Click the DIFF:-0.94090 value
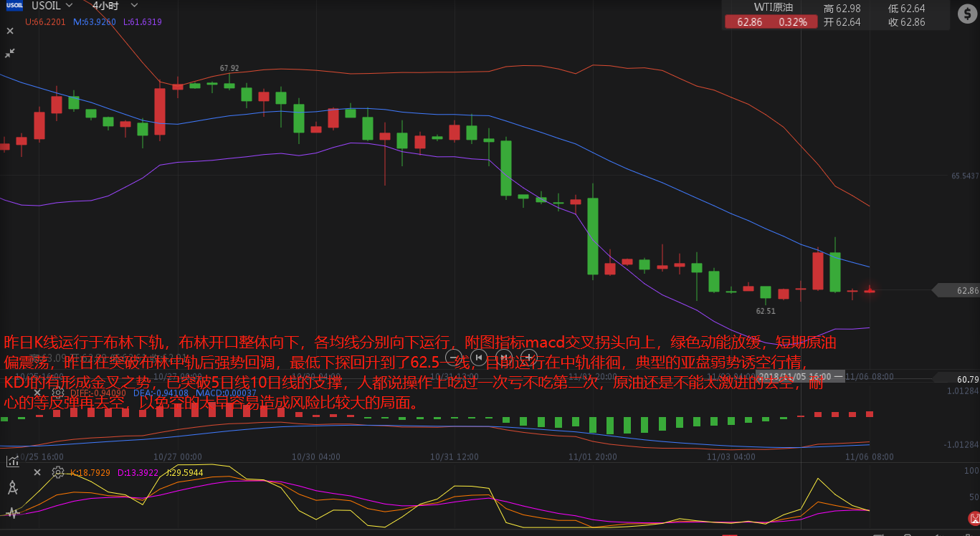Screen dimensions: 980x536 point(98,392)
